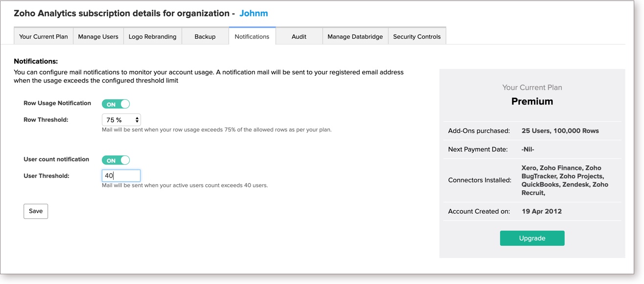Focus the User Threshold input field

[121, 175]
